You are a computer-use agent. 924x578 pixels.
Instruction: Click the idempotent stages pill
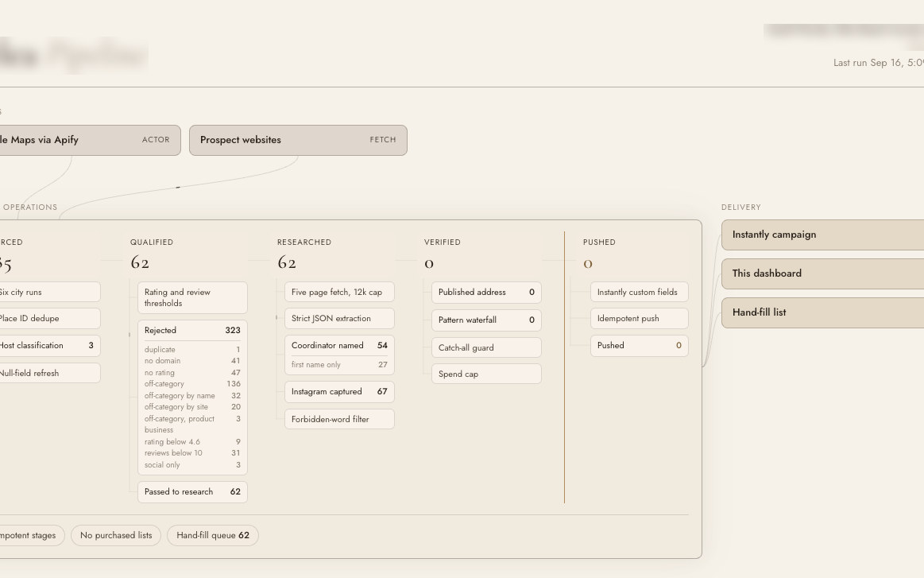[33, 536]
